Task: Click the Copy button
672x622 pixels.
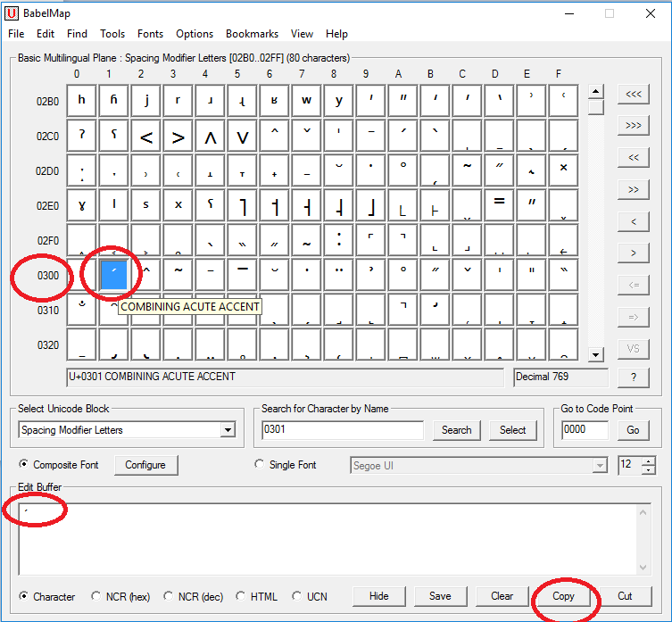Action: point(563,596)
